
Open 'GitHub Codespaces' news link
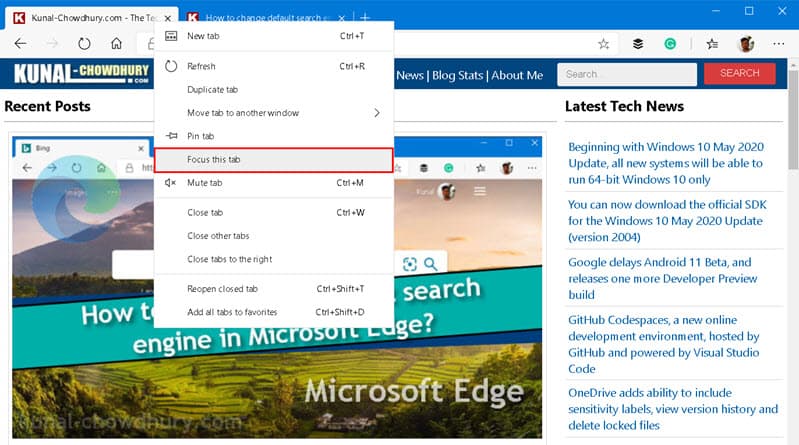pyautogui.click(x=663, y=344)
